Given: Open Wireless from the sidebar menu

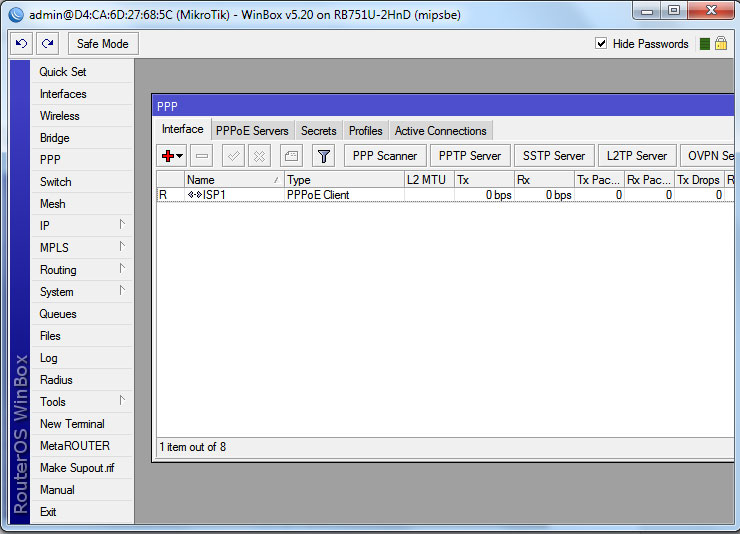Looking at the screenshot, I should point(60,116).
